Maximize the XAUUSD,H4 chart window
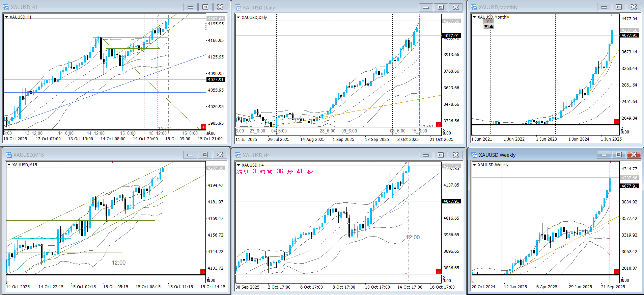This screenshot has width=644, height=295. [x=441, y=155]
